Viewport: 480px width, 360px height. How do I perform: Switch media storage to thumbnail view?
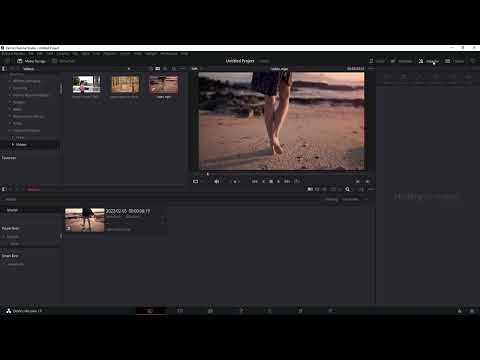coord(158,69)
